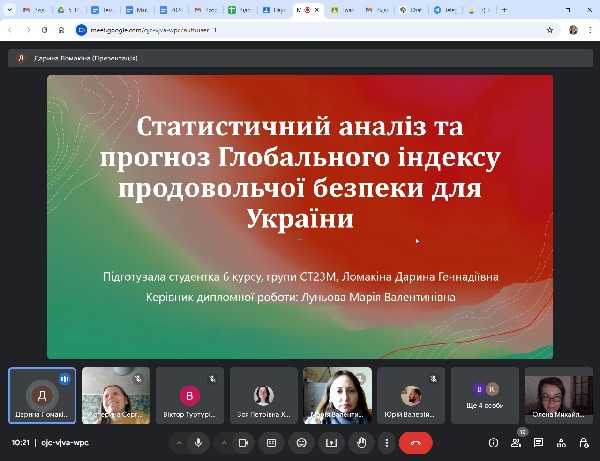The image size is (600, 461).
Task: Click the present screen icon
Action: pos(331,442)
